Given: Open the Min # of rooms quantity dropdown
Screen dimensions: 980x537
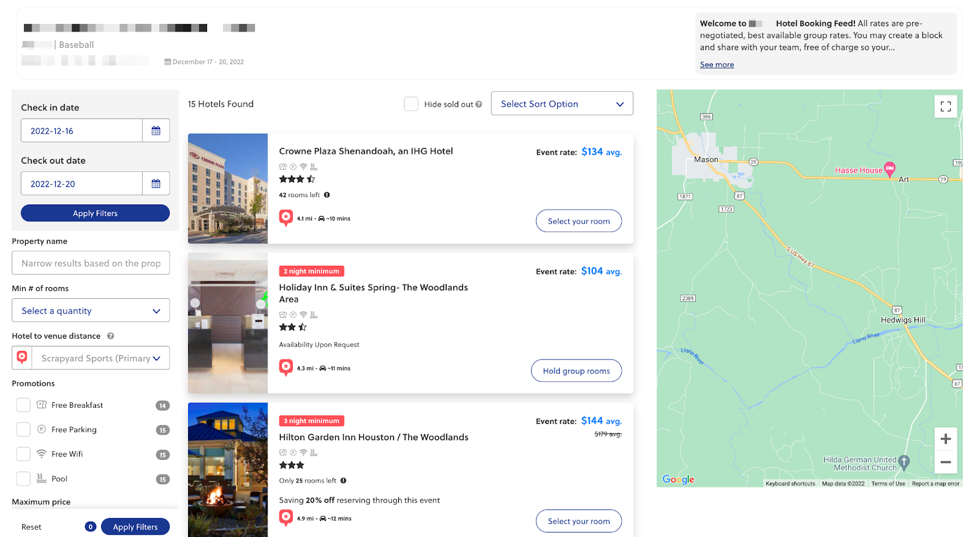Looking at the screenshot, I should pos(91,310).
